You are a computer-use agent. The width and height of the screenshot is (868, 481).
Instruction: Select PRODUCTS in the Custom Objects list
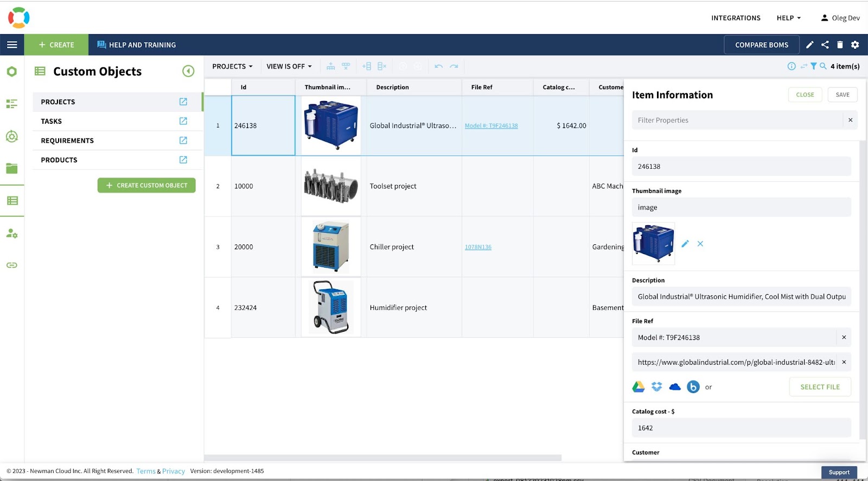(x=117, y=160)
